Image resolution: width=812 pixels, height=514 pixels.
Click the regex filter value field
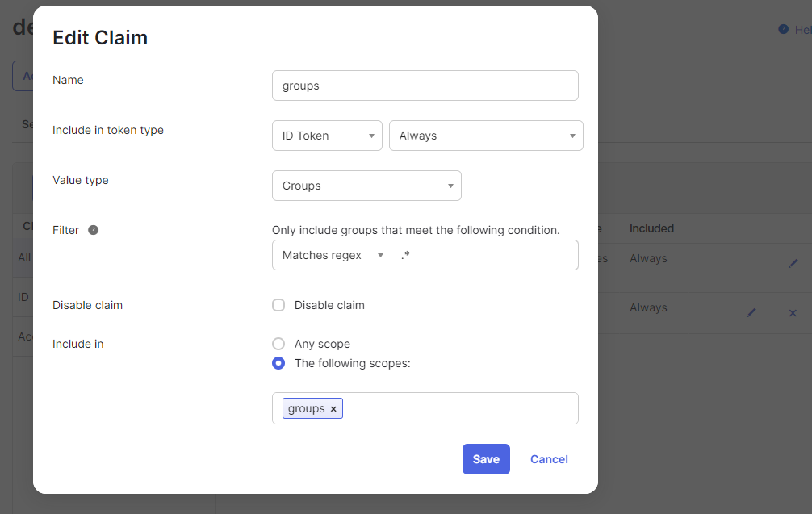coord(485,255)
